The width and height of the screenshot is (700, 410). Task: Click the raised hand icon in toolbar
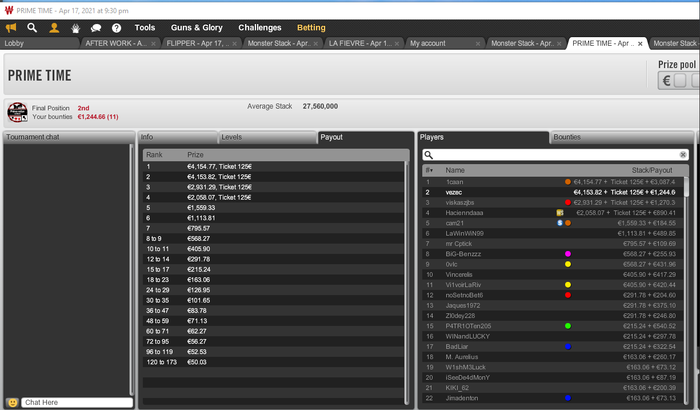75,28
